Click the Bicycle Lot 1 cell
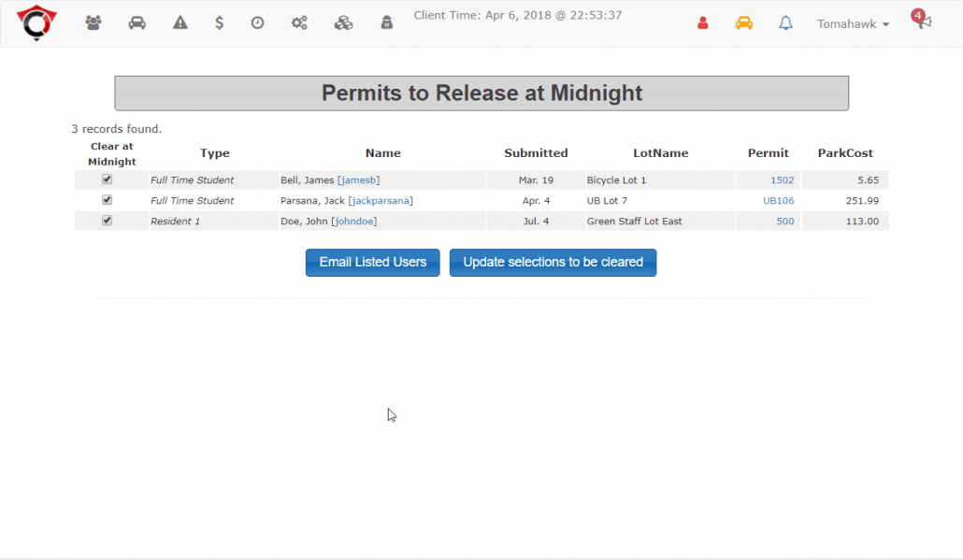 (660, 179)
